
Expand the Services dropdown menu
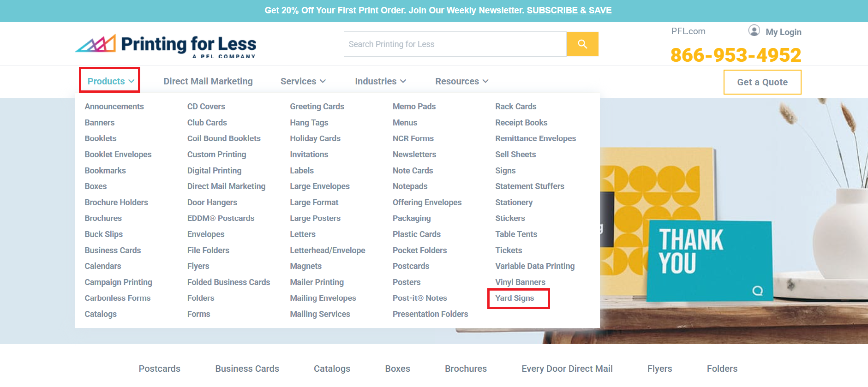coord(303,81)
